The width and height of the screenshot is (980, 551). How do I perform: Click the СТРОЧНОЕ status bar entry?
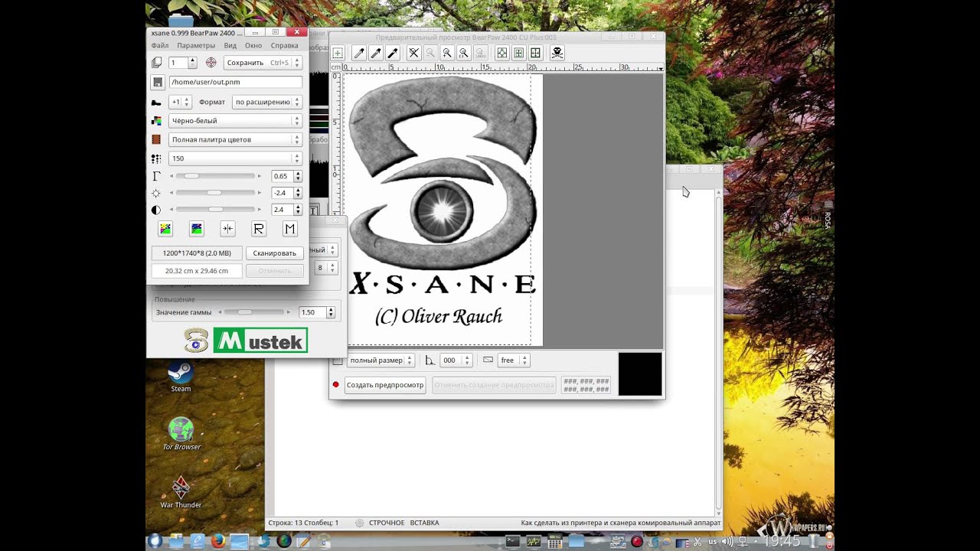387,523
